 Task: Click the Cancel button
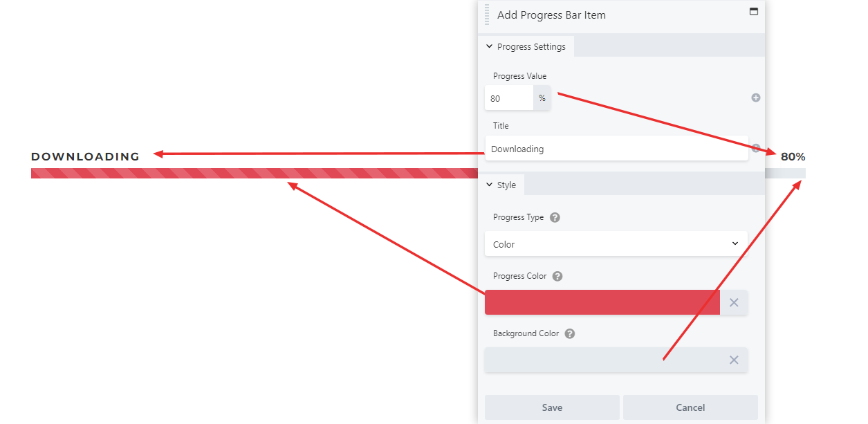(690, 407)
